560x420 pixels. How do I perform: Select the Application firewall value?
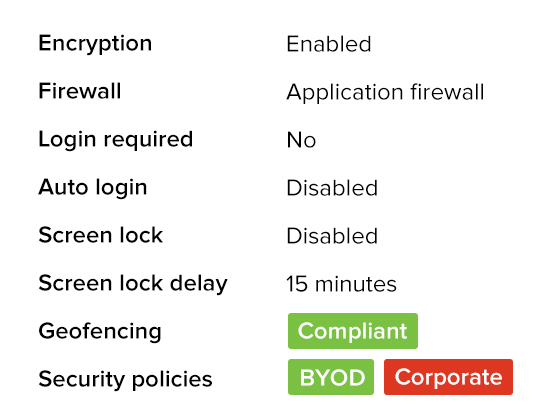[385, 93]
